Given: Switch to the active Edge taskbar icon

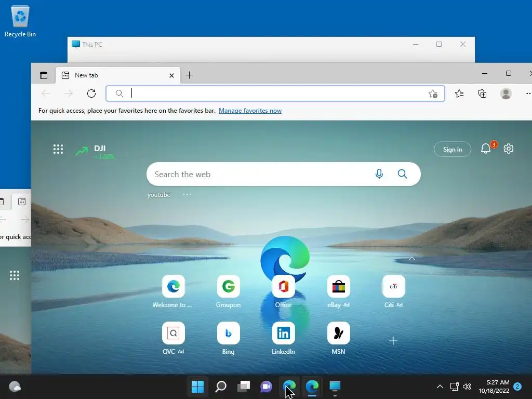Looking at the screenshot, I should click(x=312, y=387).
